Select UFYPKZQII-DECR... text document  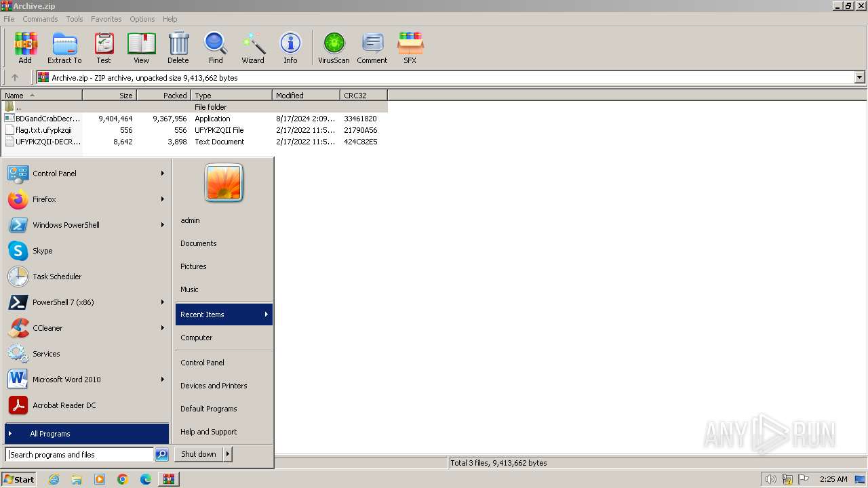tap(194, 142)
